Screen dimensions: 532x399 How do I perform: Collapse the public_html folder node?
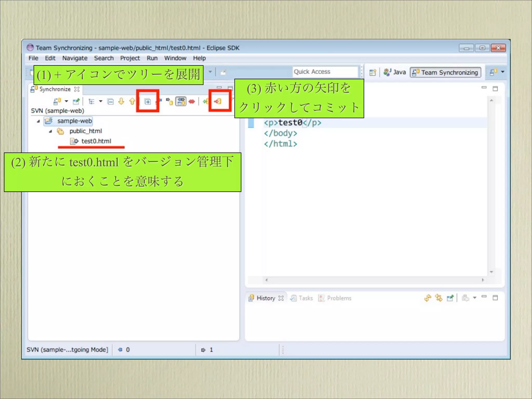click(x=50, y=131)
